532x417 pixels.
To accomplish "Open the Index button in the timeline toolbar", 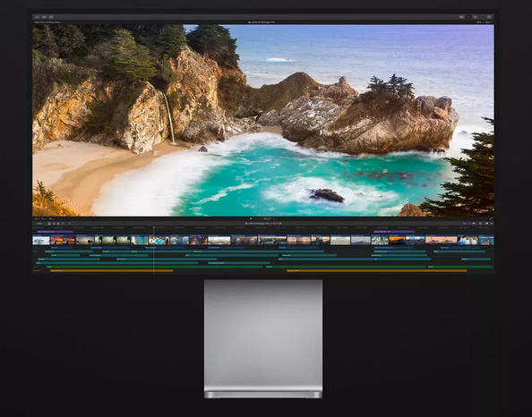I will point(39,224).
